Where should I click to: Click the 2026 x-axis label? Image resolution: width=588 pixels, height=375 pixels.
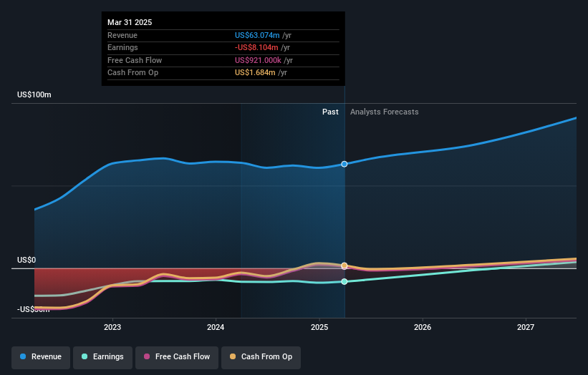coord(423,327)
